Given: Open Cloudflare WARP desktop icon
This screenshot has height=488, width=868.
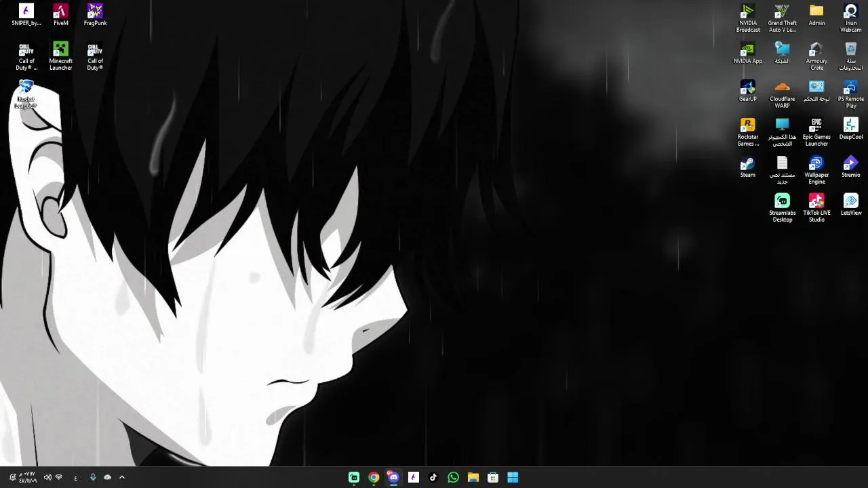Looking at the screenshot, I should pyautogui.click(x=782, y=94).
